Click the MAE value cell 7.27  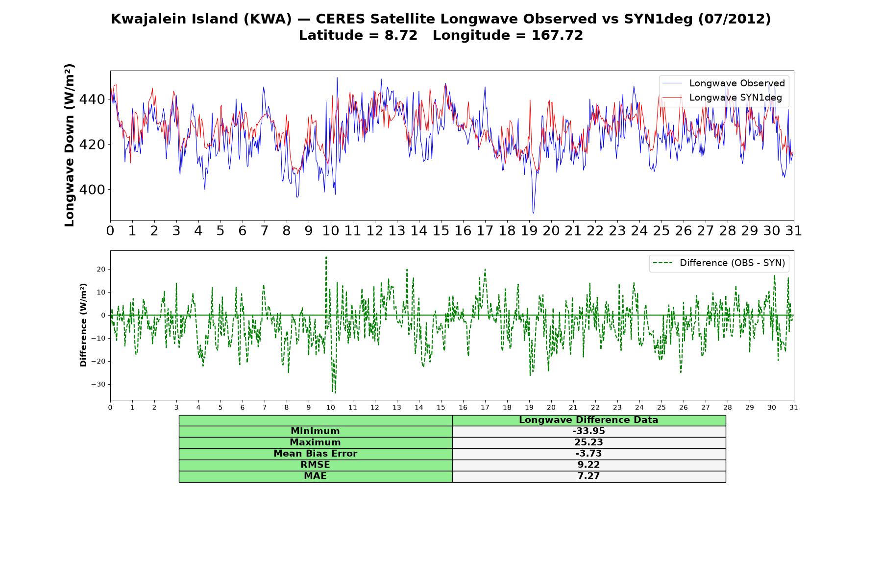588,476
